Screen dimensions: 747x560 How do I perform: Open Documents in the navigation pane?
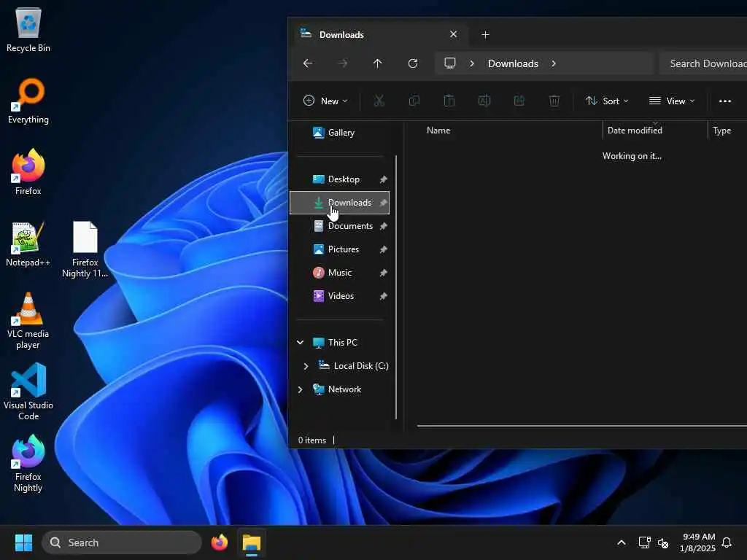click(343, 226)
